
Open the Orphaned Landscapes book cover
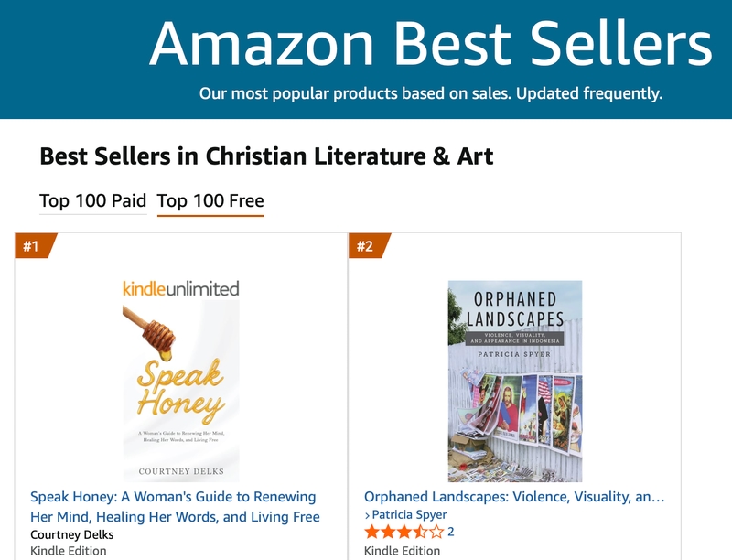click(x=514, y=381)
